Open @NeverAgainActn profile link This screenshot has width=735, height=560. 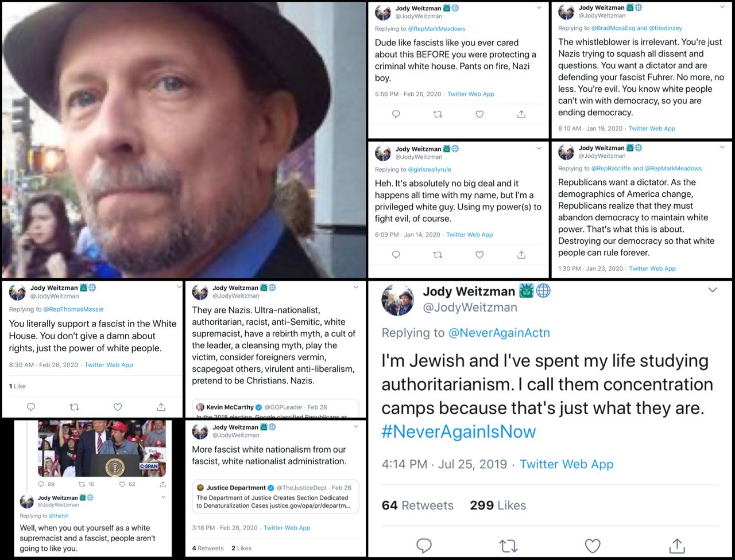[499, 333]
